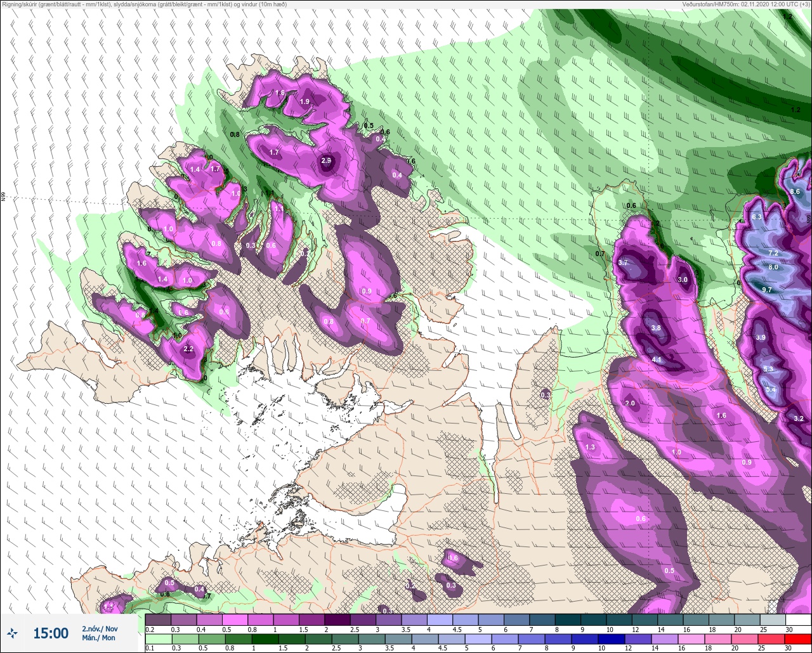Click the 5.4 value label on the map
The image size is (812, 653).
(771, 389)
